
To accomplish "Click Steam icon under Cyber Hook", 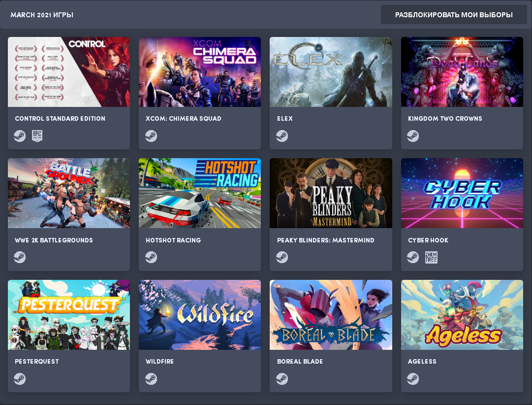I will (x=413, y=257).
